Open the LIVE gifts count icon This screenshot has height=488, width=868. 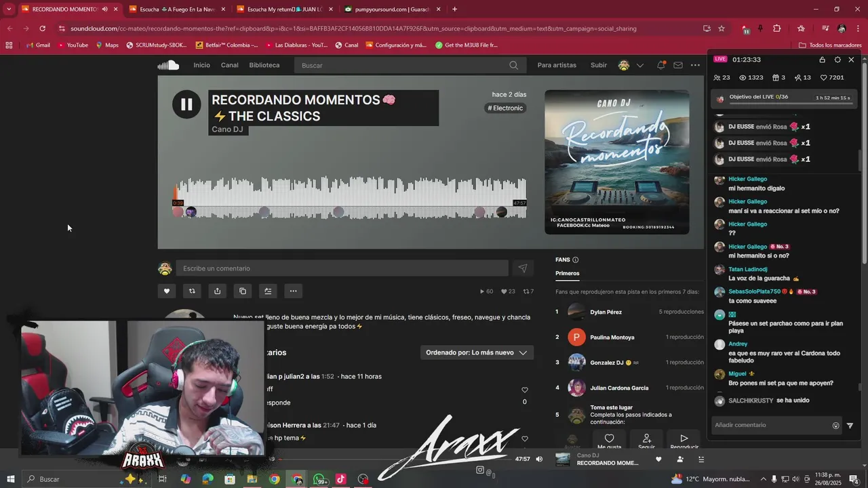click(x=774, y=78)
